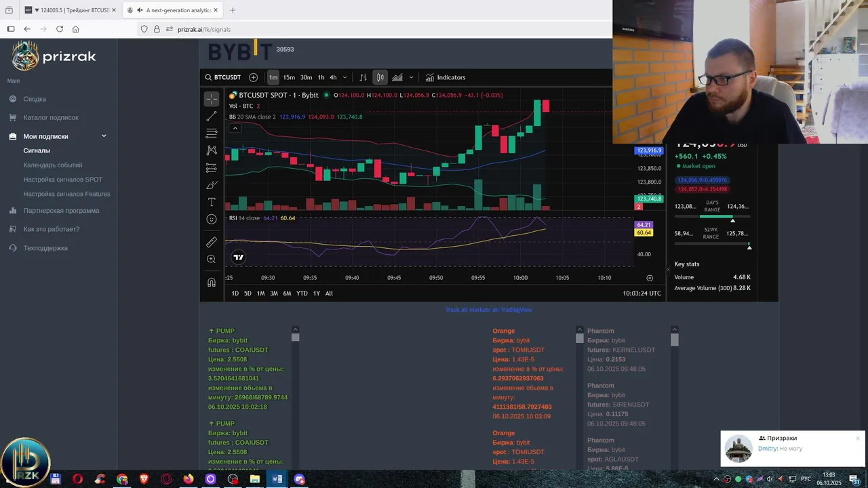Go back in browser history
The width and height of the screenshot is (868, 488).
coord(27,29)
